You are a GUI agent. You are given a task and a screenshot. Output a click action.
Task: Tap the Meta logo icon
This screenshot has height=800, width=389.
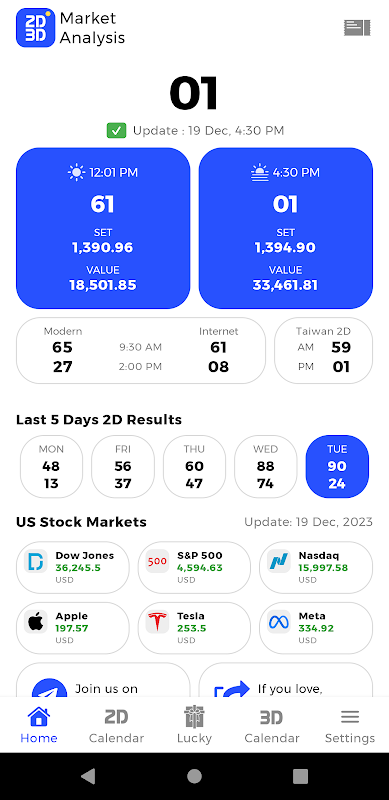[279, 622]
